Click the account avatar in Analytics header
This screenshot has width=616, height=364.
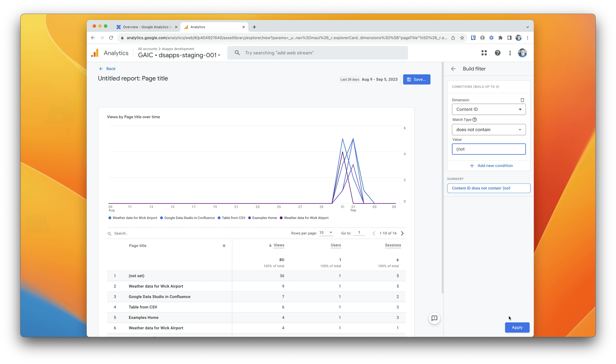click(x=522, y=53)
